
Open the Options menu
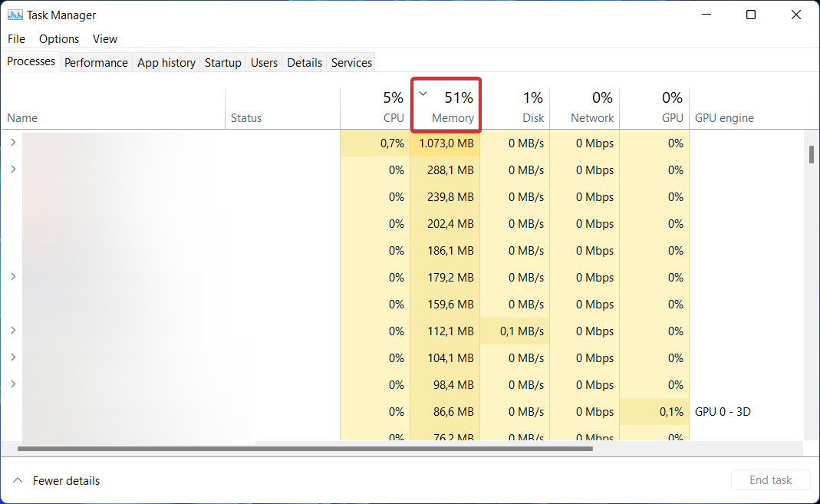point(58,38)
